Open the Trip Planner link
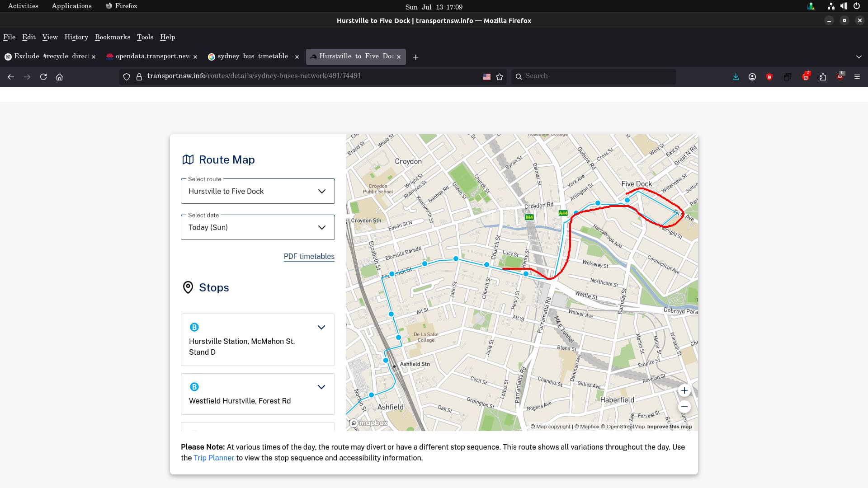Screen dimensions: 868x488 (214, 458)
